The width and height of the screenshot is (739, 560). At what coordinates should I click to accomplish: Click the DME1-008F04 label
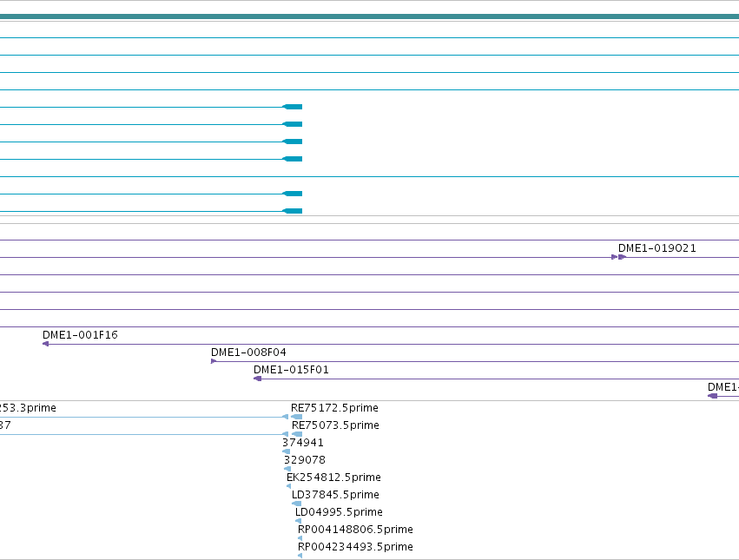click(248, 352)
